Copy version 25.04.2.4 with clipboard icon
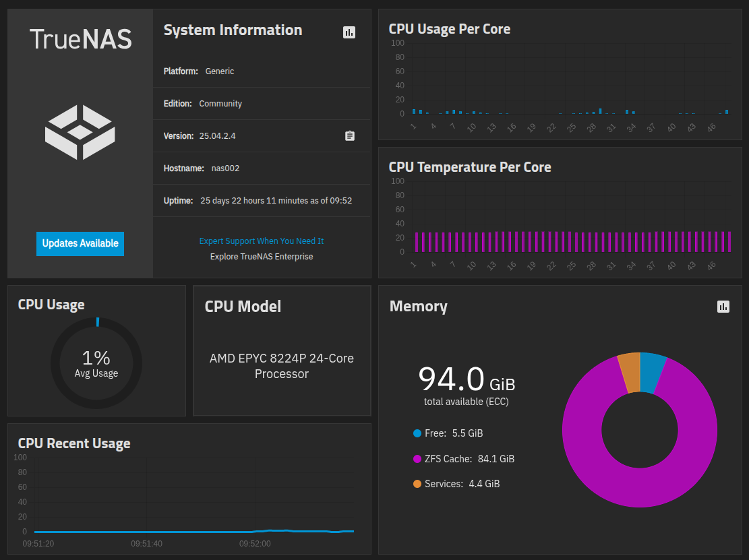749x560 pixels. click(x=349, y=136)
